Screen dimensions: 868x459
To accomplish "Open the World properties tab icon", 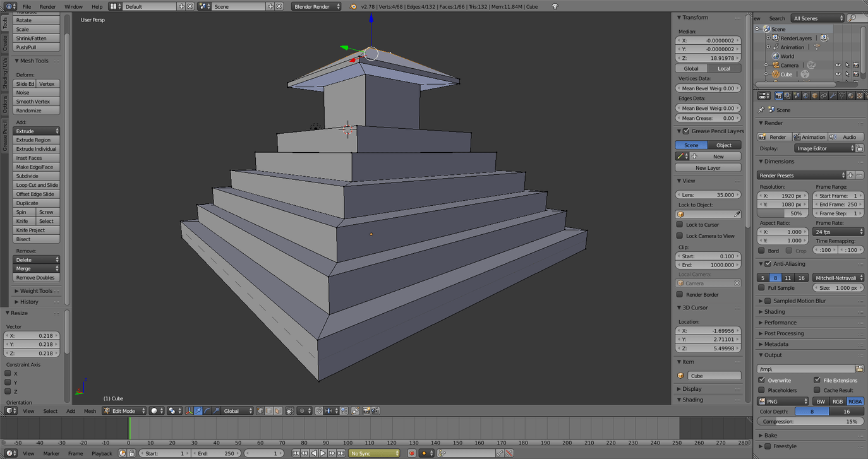I will point(806,96).
